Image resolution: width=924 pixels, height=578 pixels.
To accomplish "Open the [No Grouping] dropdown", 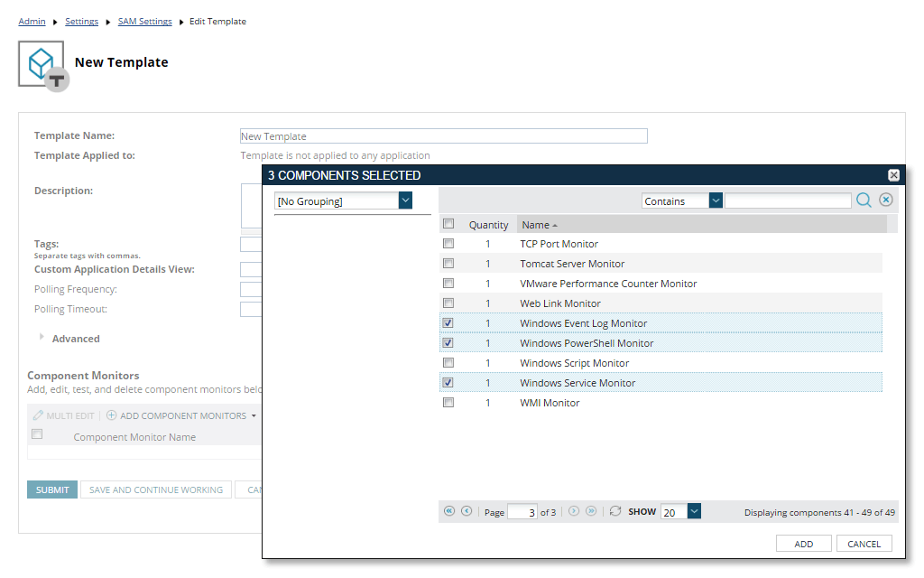I will (x=405, y=200).
